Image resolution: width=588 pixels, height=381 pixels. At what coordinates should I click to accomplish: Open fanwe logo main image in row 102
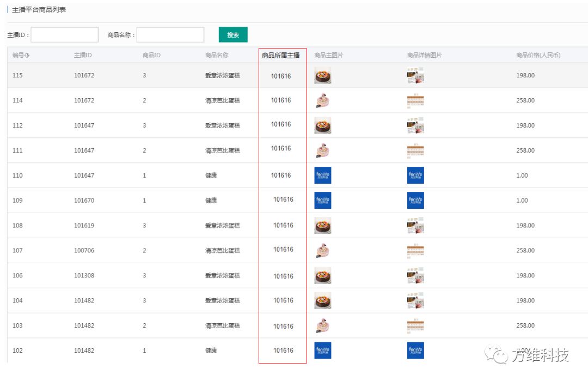[x=322, y=350]
